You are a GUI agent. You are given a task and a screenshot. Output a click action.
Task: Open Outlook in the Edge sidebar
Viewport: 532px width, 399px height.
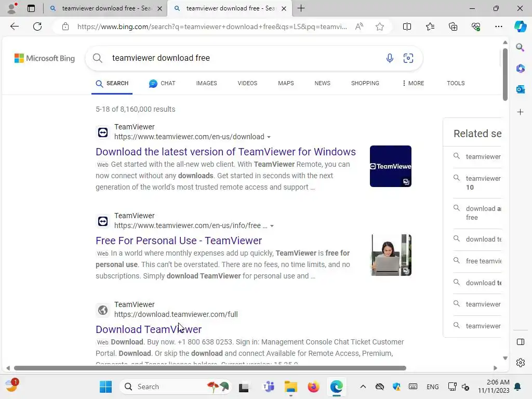click(x=520, y=89)
